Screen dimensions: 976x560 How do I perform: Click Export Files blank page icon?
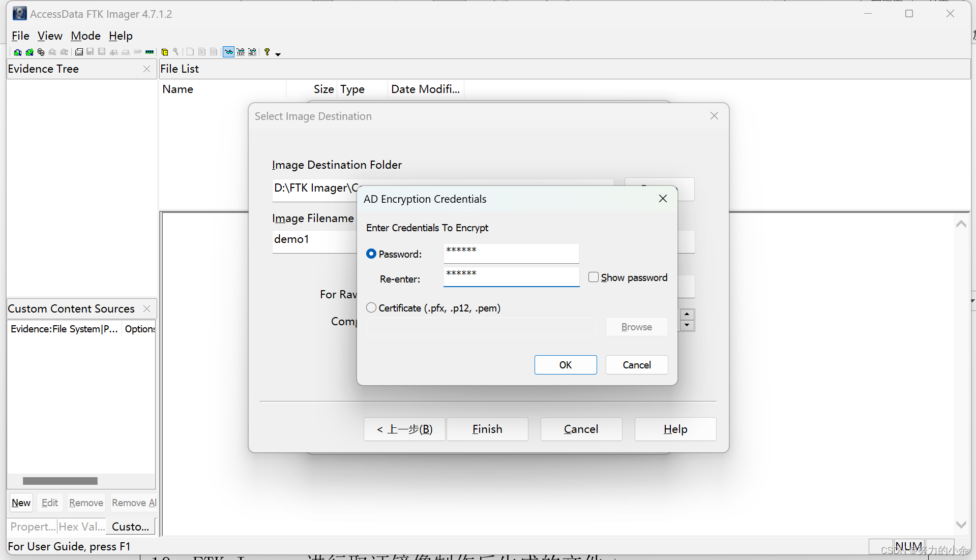point(190,52)
